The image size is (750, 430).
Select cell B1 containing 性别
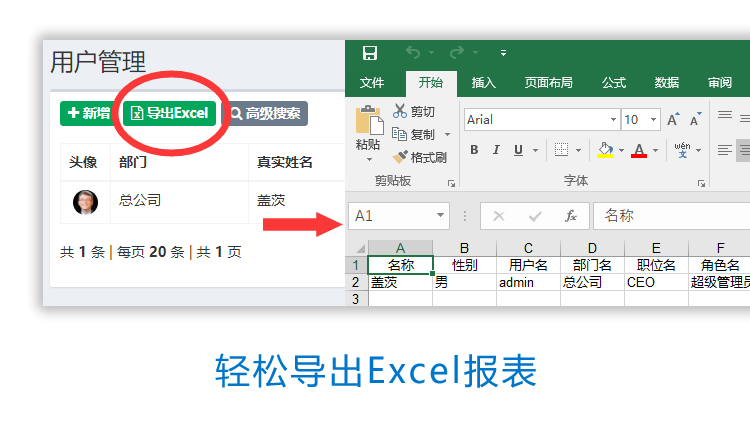(x=464, y=265)
